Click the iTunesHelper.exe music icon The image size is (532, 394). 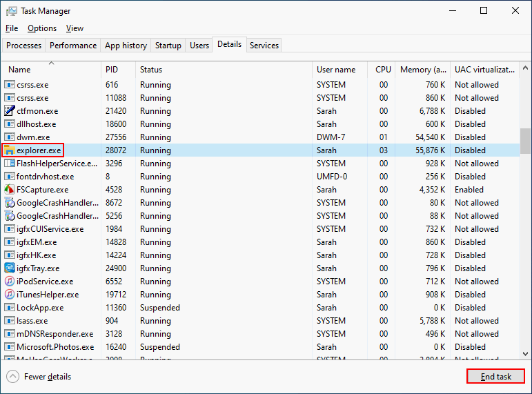(x=10, y=295)
